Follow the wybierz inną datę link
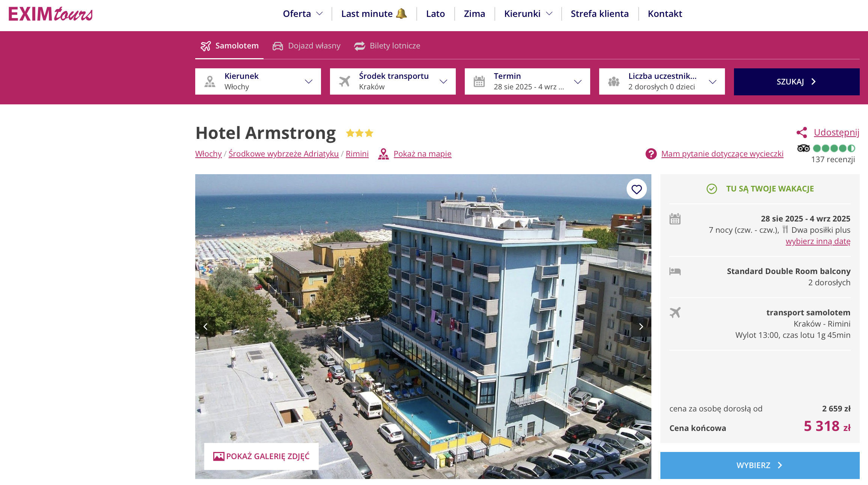Screen dimensions: 868x485 point(818,241)
